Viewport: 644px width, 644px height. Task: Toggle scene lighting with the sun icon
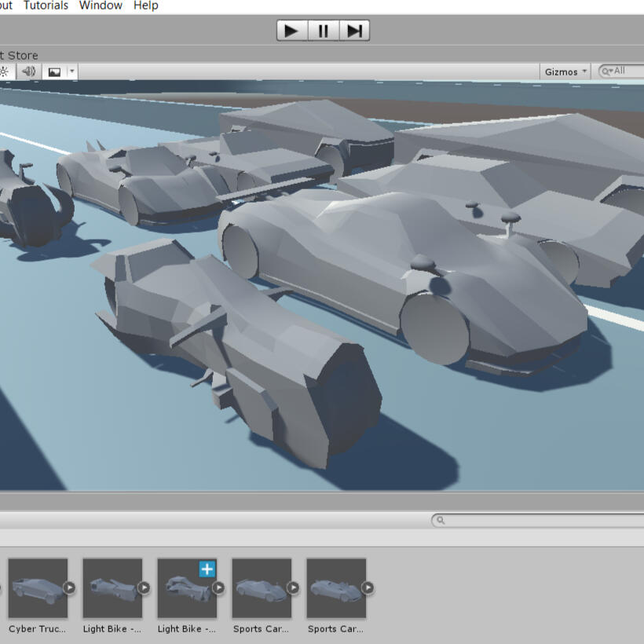click(x=5, y=71)
